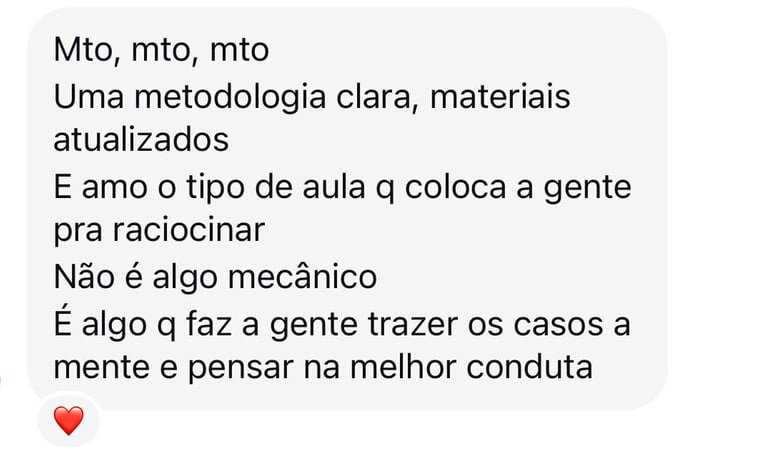Click the word "raciocinar" in the message
Image resolution: width=768 pixels, height=459 pixels.
click(x=189, y=230)
